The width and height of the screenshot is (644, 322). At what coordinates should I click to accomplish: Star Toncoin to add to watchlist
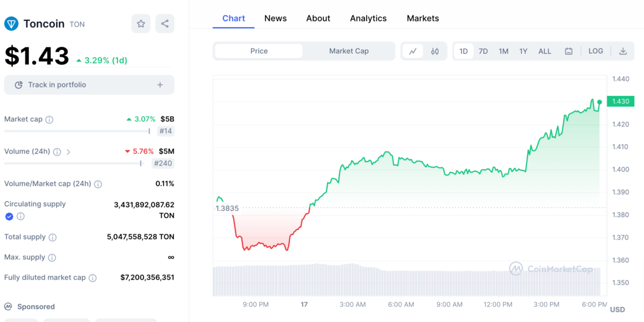(141, 24)
